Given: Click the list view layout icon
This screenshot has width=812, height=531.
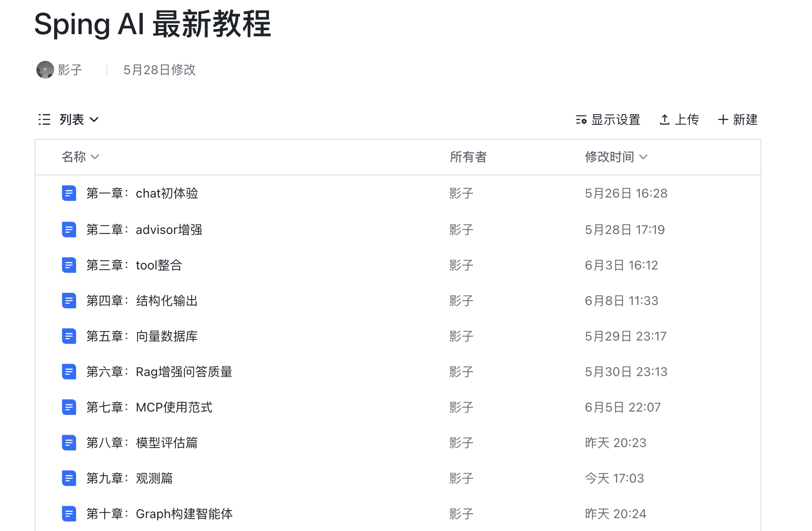Looking at the screenshot, I should coord(44,119).
